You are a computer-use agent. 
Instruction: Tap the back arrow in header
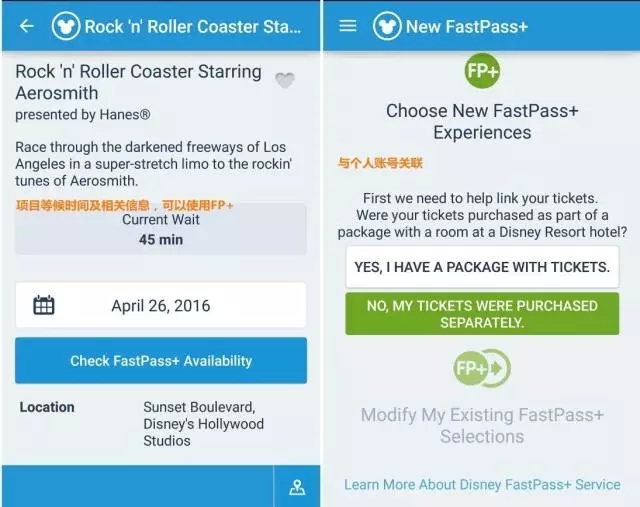click(x=27, y=26)
